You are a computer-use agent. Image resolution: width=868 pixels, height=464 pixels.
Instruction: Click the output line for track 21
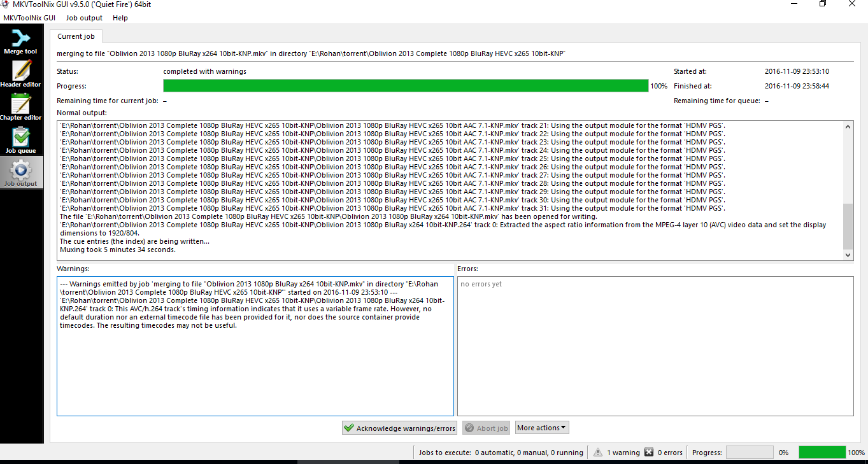[392, 125]
